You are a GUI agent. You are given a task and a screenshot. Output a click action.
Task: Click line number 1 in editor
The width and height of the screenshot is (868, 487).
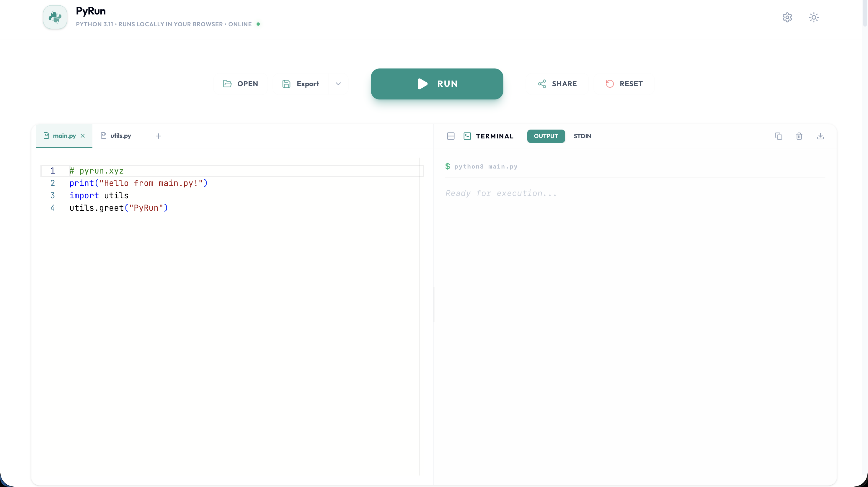click(53, 171)
